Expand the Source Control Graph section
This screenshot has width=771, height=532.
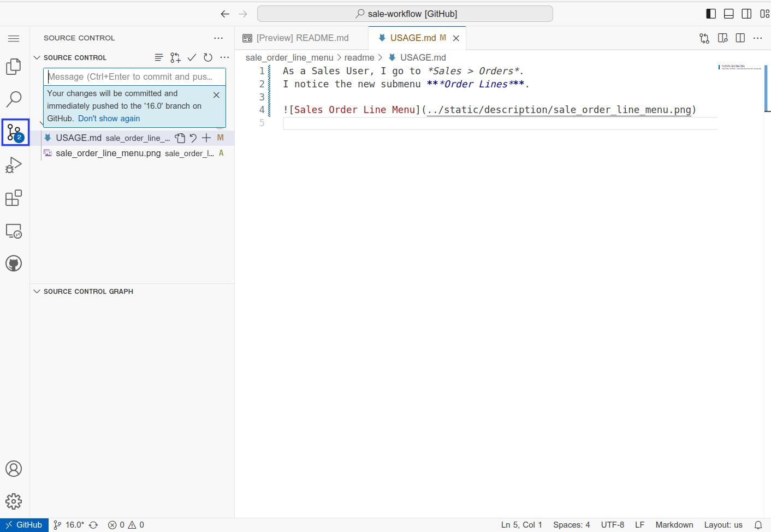(x=37, y=292)
